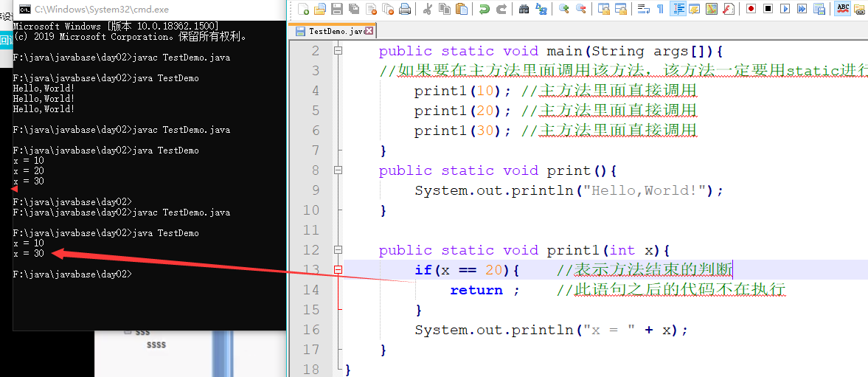868x377 pixels.
Task: Print the document with printer icon
Action: point(405,9)
